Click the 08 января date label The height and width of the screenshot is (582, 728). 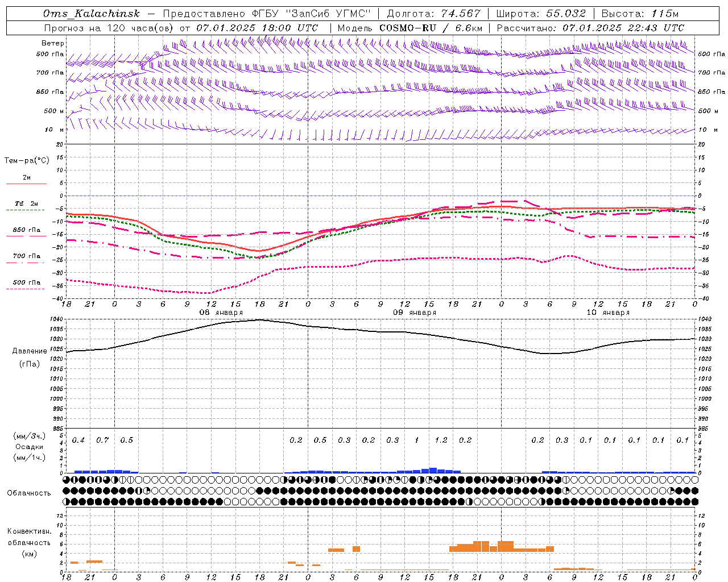pos(221,313)
